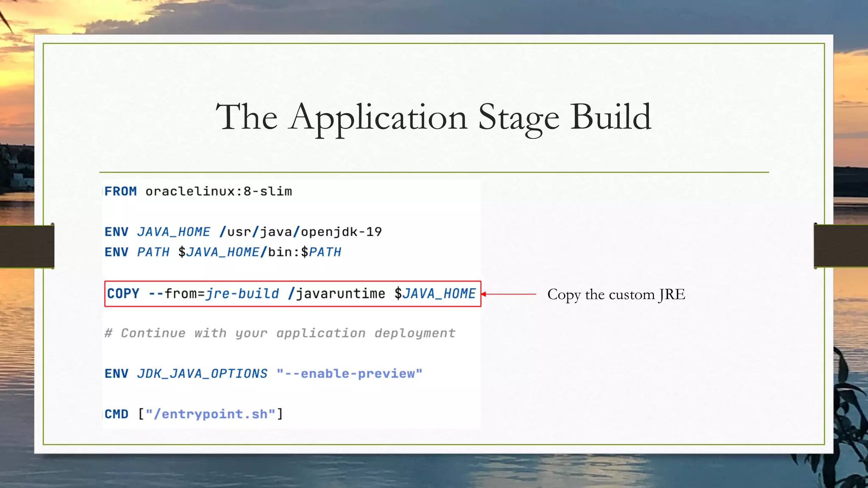The width and height of the screenshot is (868, 488).
Task: Click the 'COPY --from=jre-build' code line
Action: pos(292,294)
